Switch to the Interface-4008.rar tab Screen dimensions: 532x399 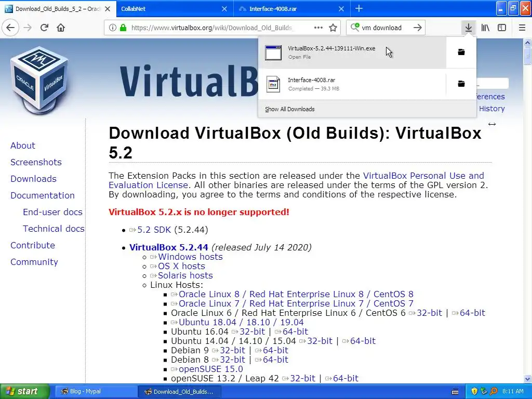click(x=292, y=9)
